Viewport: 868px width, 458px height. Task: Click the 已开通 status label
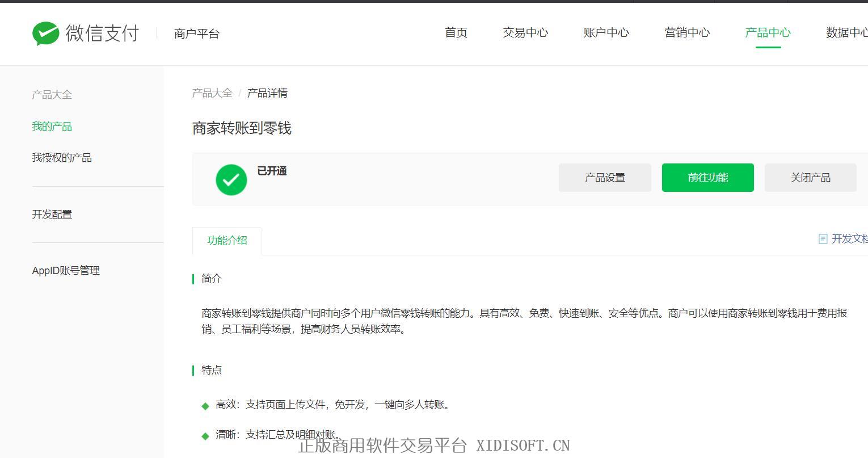[272, 171]
